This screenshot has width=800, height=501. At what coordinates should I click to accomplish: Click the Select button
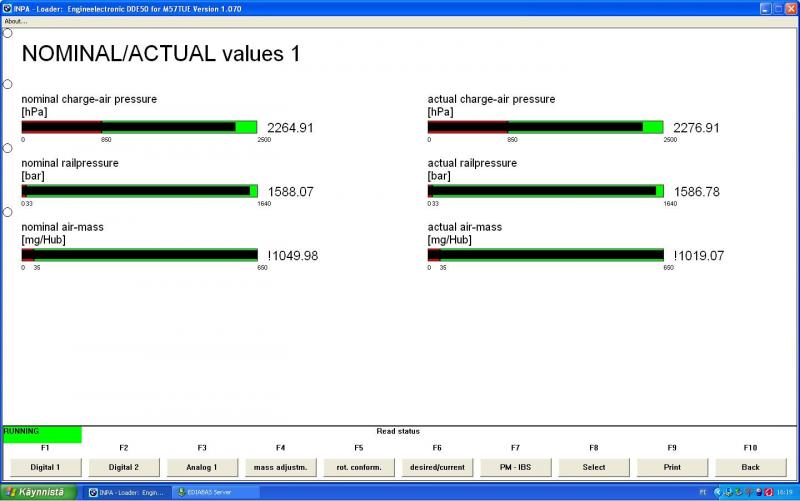pyautogui.click(x=593, y=467)
